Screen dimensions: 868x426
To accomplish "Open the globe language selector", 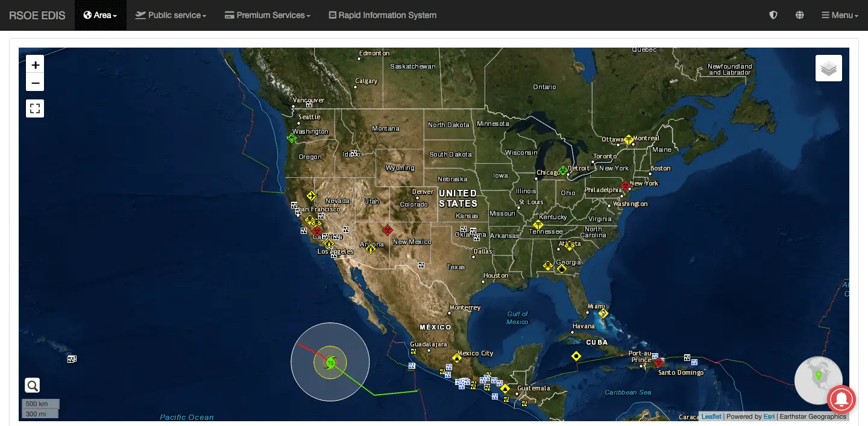I will (x=800, y=15).
